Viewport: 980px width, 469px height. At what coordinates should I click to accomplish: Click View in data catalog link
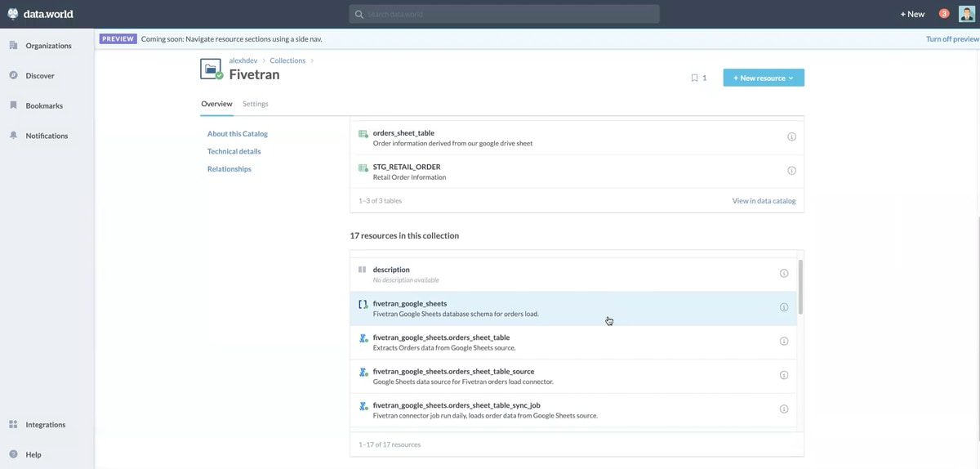pyautogui.click(x=764, y=201)
